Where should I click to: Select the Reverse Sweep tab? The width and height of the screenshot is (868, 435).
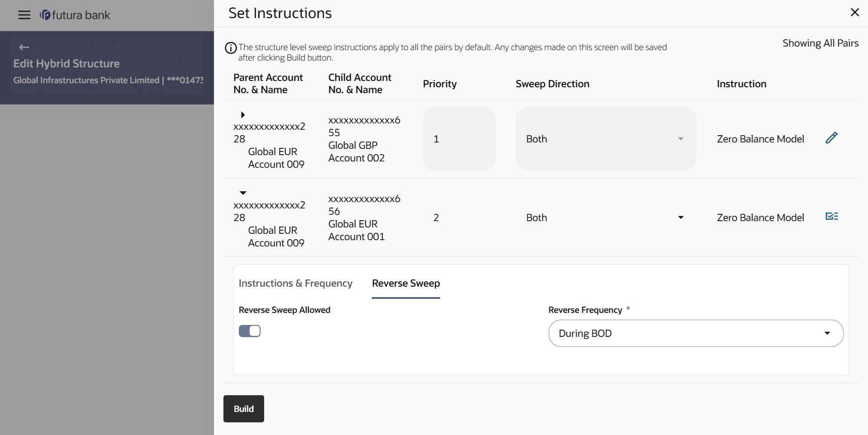pos(406,284)
